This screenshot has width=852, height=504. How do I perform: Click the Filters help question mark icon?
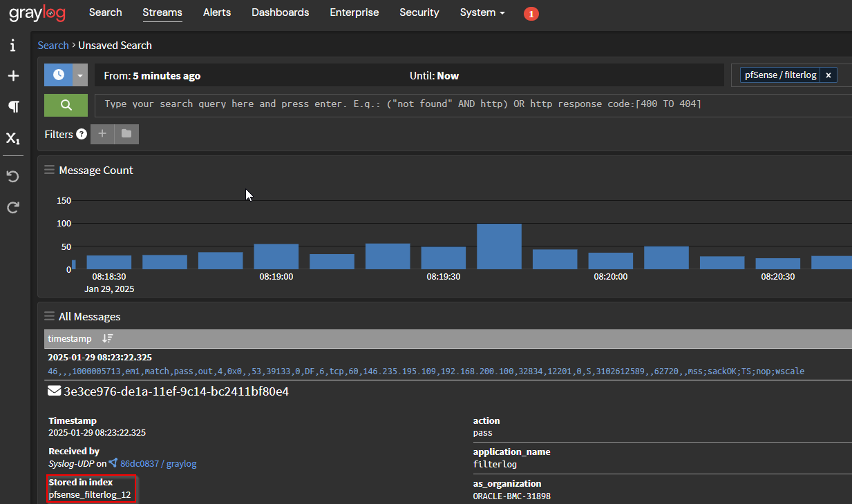pos(82,134)
